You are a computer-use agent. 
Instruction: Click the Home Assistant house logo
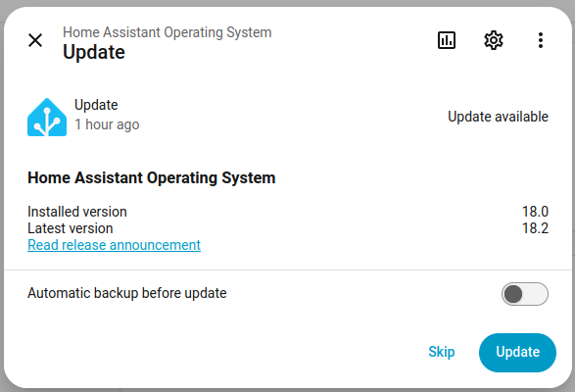click(x=47, y=117)
